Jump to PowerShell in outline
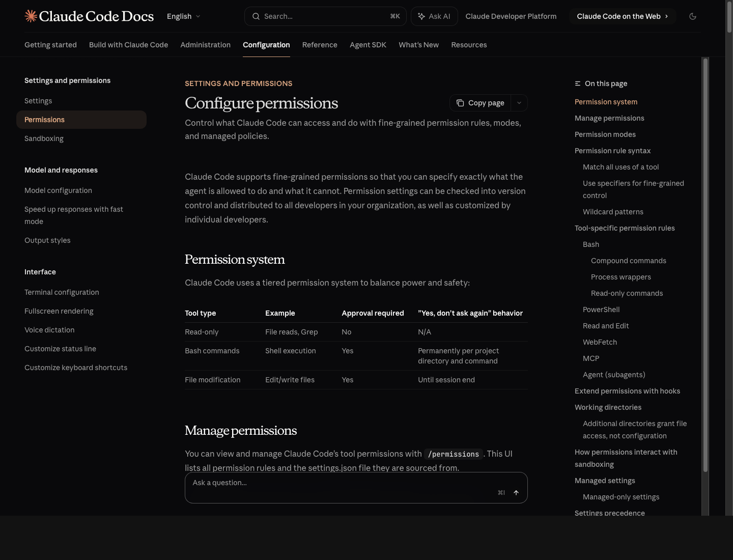The height and width of the screenshot is (560, 733). coord(601,310)
